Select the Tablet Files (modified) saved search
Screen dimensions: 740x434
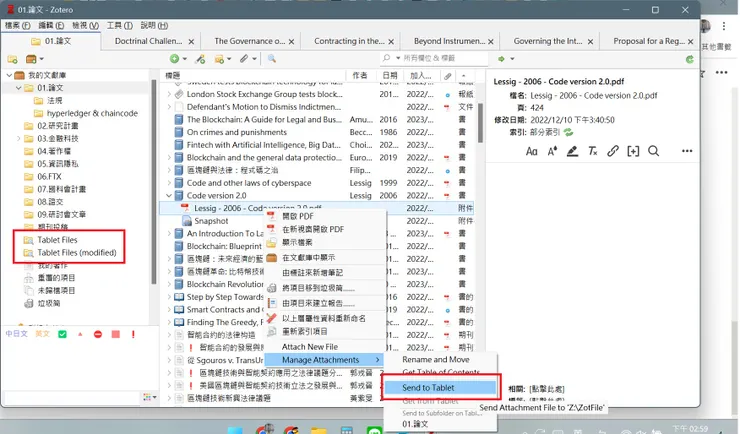pyautogui.click(x=76, y=252)
